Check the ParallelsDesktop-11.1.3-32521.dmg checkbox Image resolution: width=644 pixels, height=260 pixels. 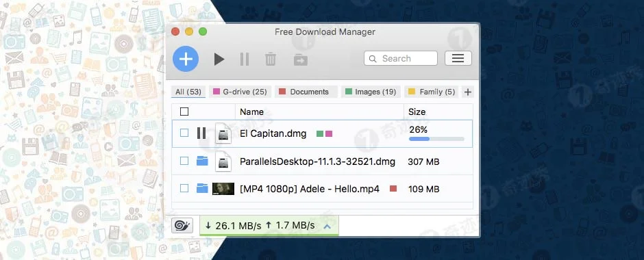pyautogui.click(x=184, y=161)
